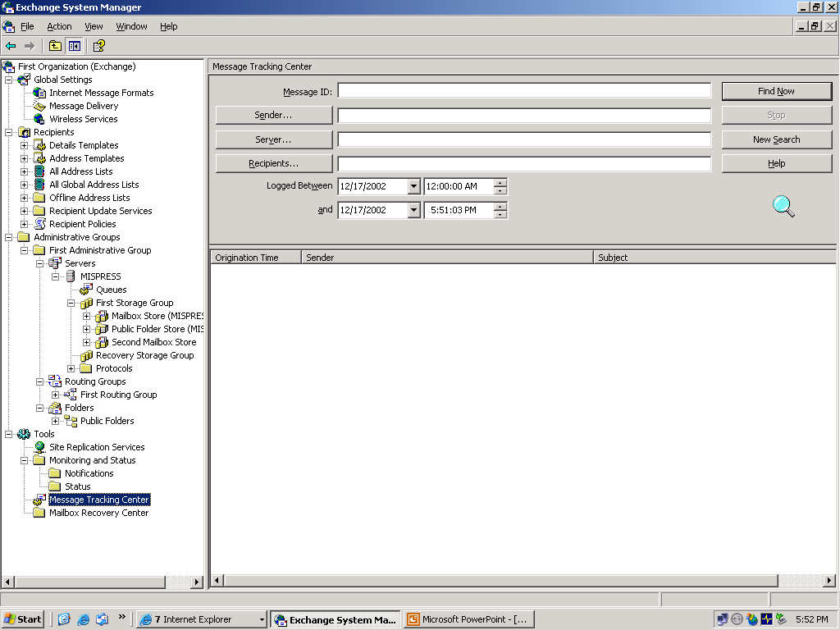This screenshot has height=630, width=840.
Task: Click the Help button in tracking pane
Action: pos(776,163)
